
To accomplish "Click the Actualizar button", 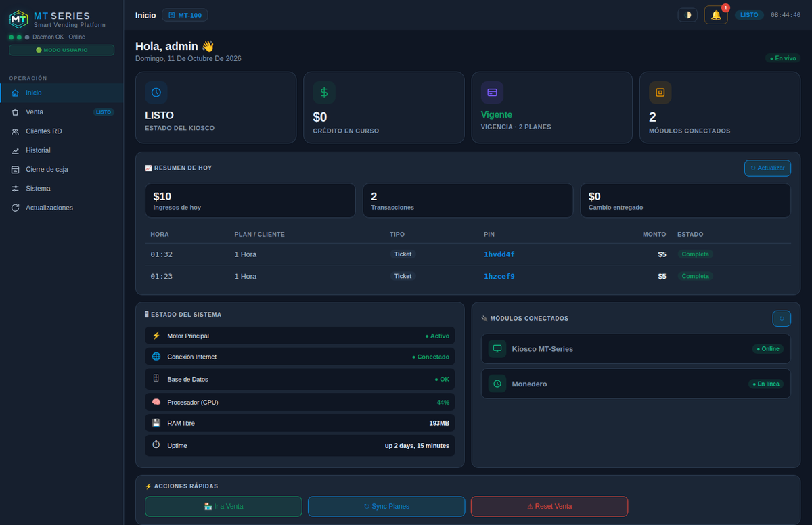I will pos(767,168).
